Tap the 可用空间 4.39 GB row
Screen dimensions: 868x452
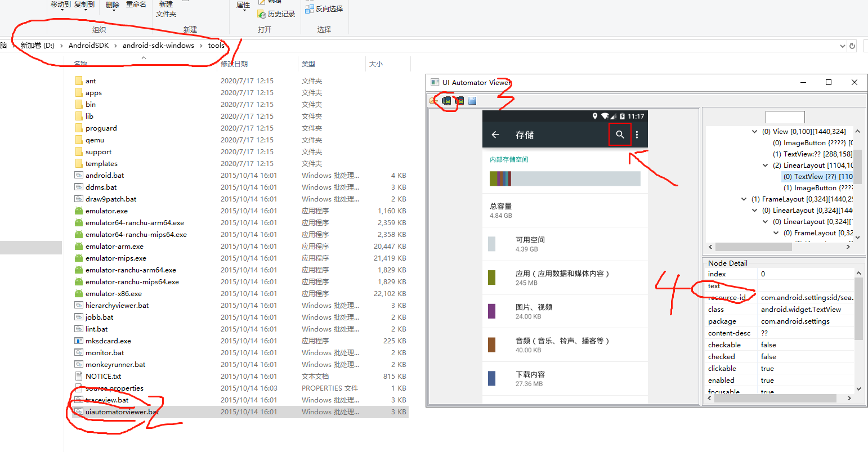[565, 244]
